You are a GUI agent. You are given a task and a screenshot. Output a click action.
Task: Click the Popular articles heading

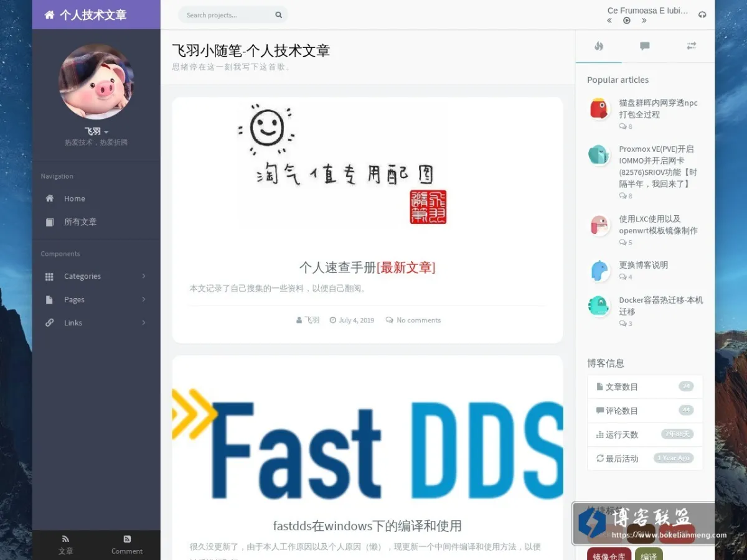click(x=618, y=80)
